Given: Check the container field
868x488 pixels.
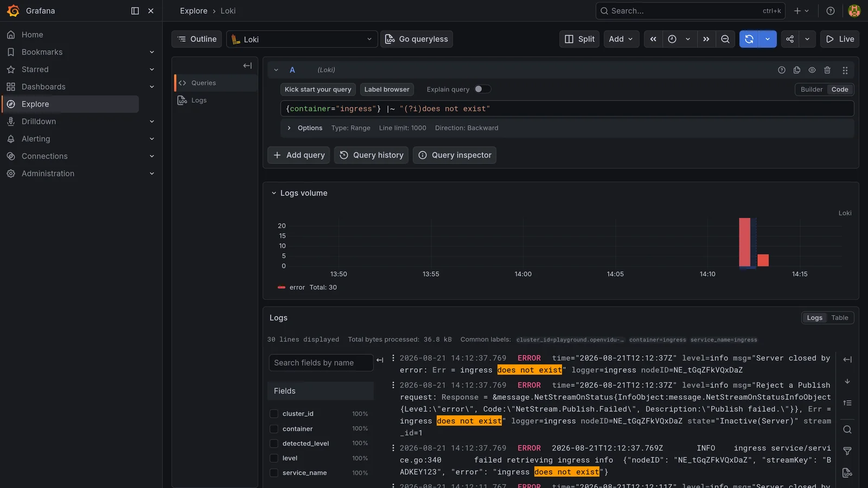Looking at the screenshot, I should [x=274, y=429].
